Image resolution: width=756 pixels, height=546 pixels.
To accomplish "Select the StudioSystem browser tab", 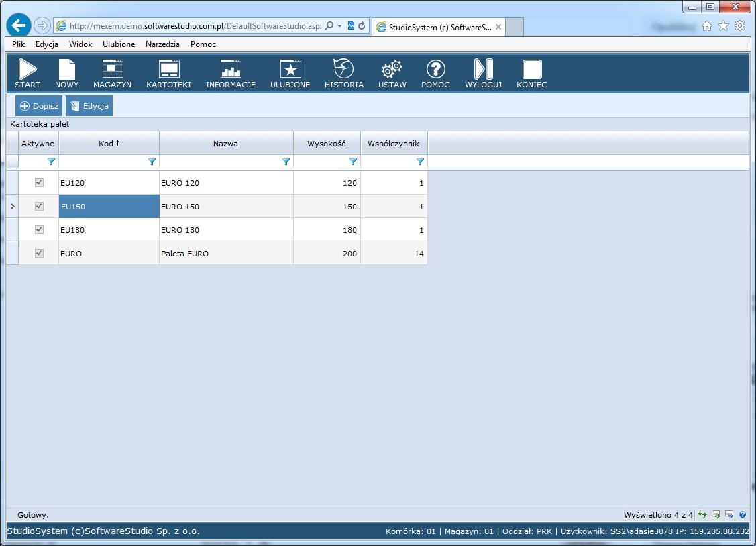I will pos(439,27).
